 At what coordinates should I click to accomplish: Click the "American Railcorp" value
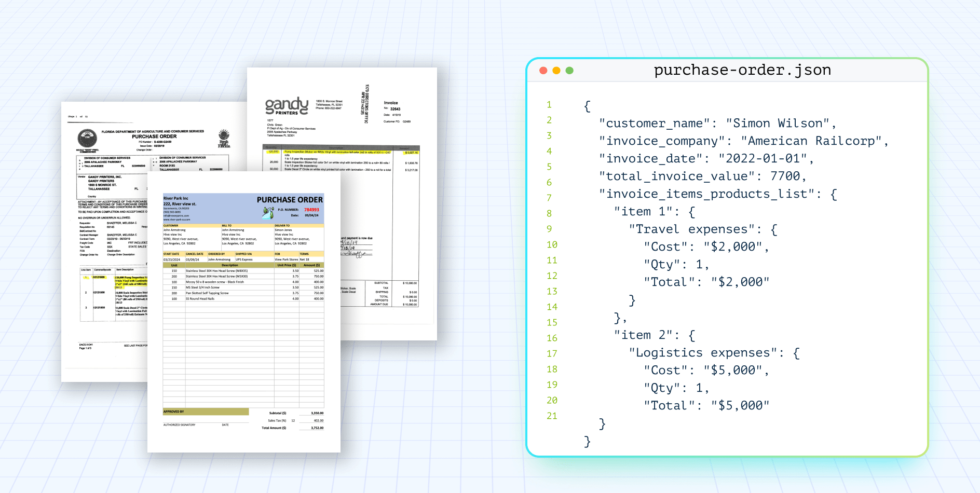point(811,141)
